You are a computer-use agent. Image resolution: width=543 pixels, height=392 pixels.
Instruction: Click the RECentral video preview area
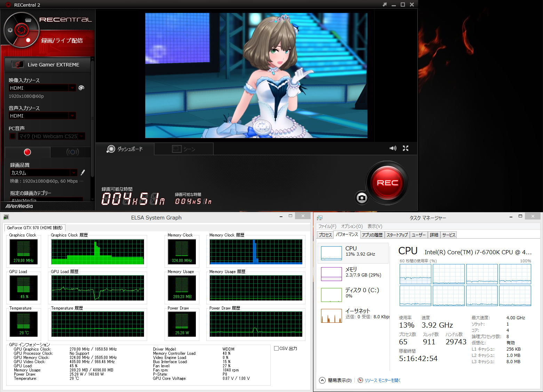[x=256, y=75]
